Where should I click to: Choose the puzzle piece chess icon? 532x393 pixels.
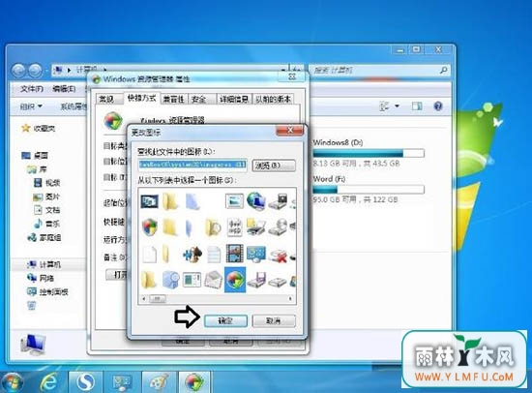[x=192, y=254]
